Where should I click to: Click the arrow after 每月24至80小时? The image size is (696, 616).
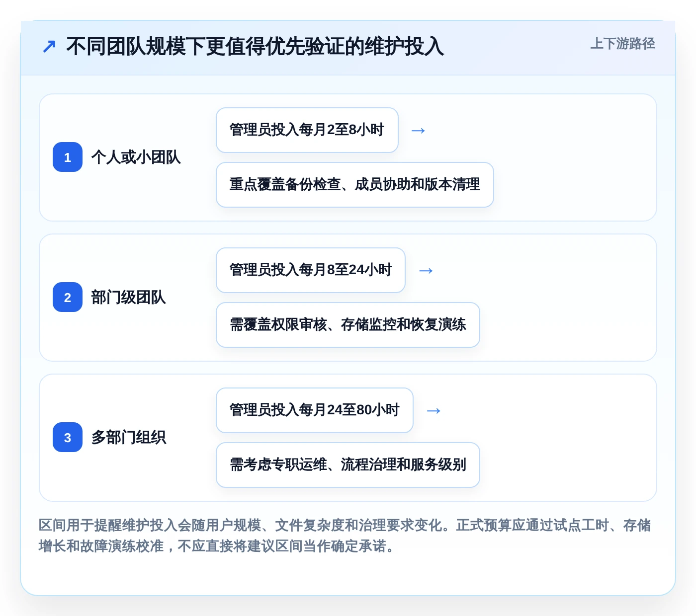click(x=434, y=411)
